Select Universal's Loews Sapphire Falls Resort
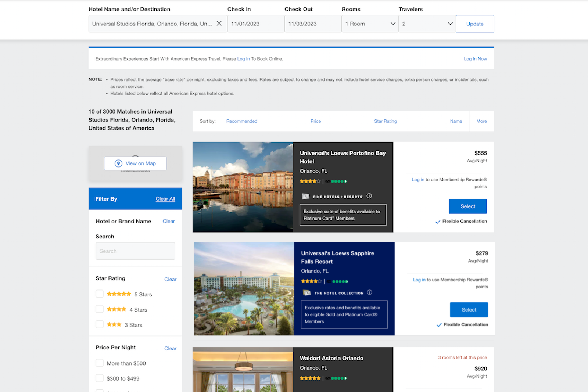The width and height of the screenshot is (588, 392). (x=469, y=310)
